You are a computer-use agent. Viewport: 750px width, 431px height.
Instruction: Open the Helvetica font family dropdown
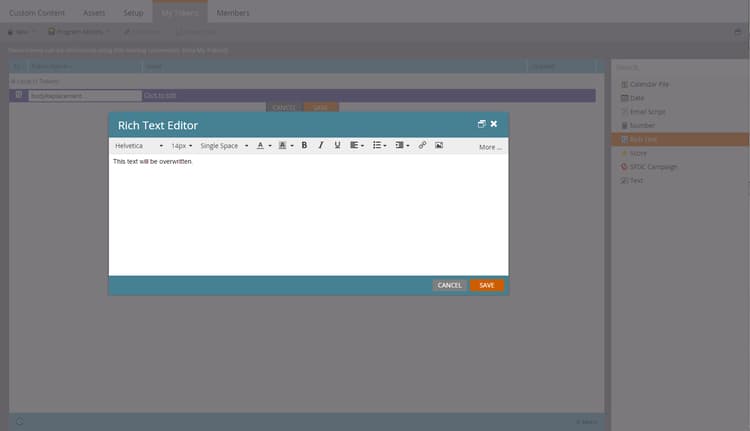click(139, 146)
